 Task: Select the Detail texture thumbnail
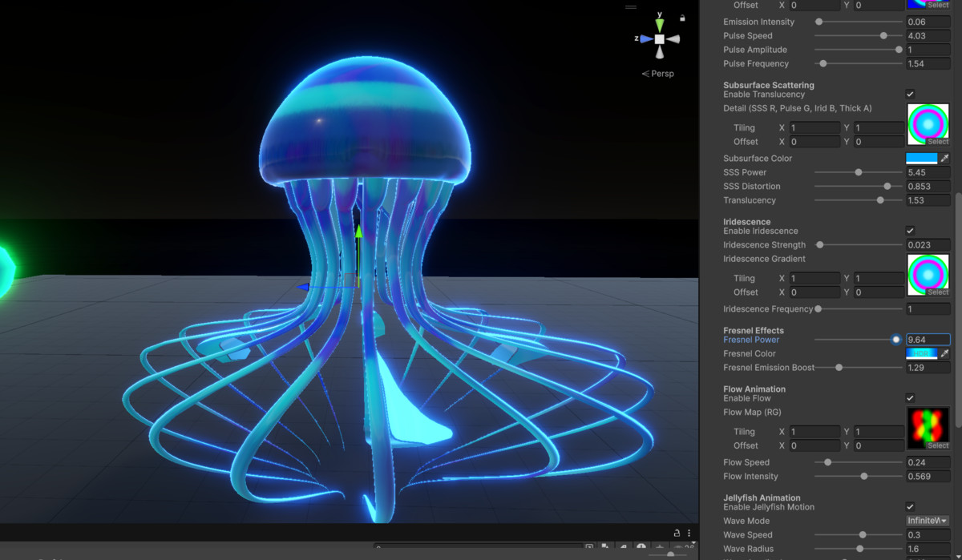[x=928, y=124]
